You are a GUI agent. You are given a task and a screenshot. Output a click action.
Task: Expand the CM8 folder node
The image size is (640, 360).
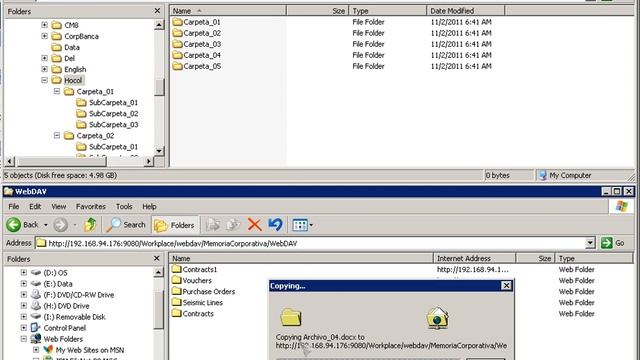tap(44, 25)
